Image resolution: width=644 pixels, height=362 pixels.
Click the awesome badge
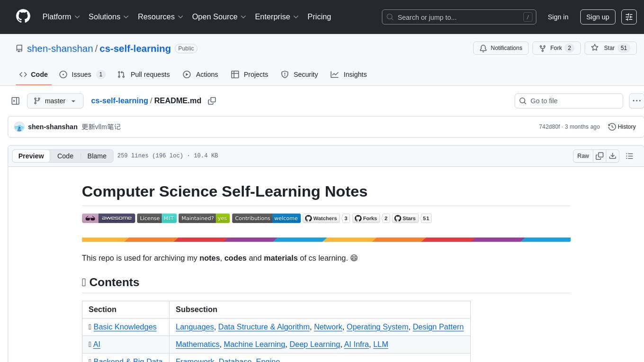click(108, 218)
